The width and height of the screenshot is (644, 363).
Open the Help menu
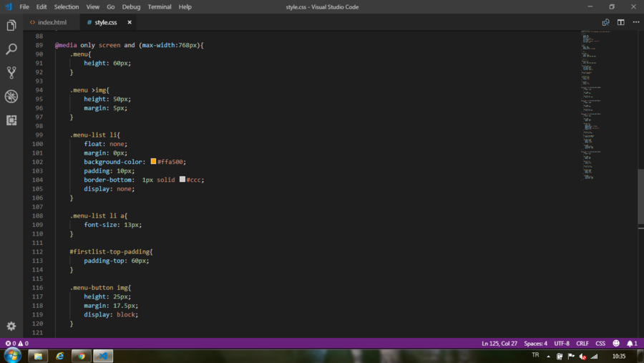(x=185, y=6)
